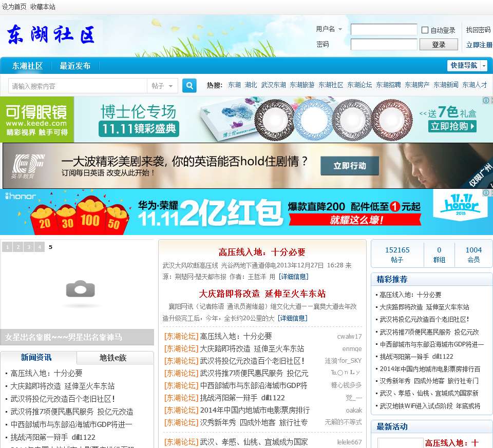This screenshot has width=493, height=448.
Task: Click the 0 群组 statistic
Action: [x=439, y=255]
